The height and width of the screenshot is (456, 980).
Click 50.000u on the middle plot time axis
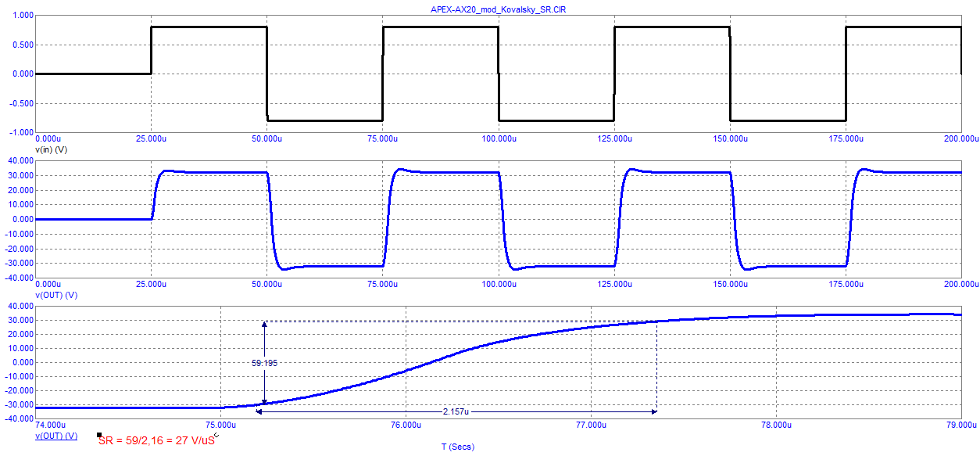click(x=266, y=285)
